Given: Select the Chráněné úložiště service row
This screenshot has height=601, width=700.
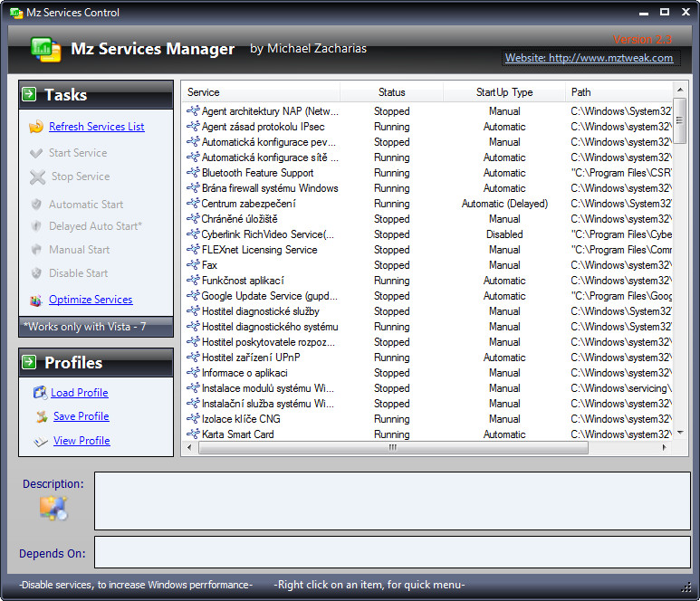Looking at the screenshot, I should [428, 219].
